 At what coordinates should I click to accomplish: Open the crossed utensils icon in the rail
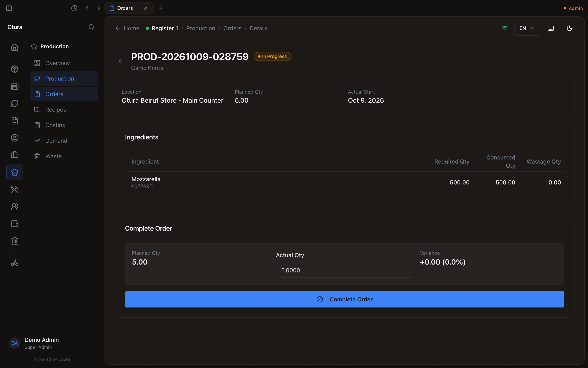(x=14, y=189)
